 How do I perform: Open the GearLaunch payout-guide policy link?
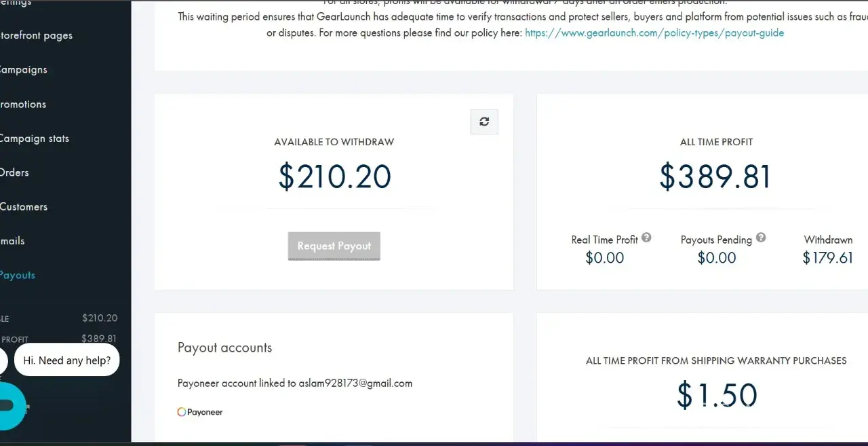click(654, 33)
